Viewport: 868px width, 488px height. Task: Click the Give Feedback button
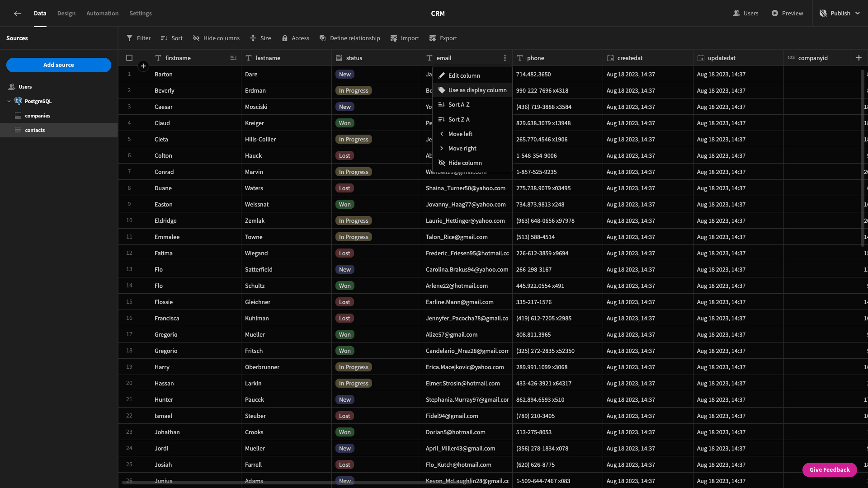pos(830,469)
